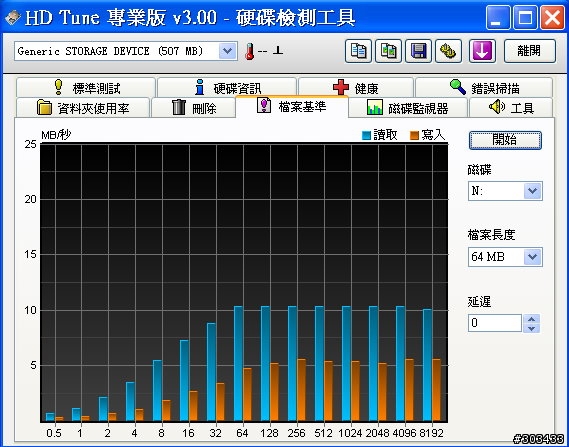Decrease the 延遲 value with down arrow
This screenshot has width=569, height=447.
click(x=532, y=328)
